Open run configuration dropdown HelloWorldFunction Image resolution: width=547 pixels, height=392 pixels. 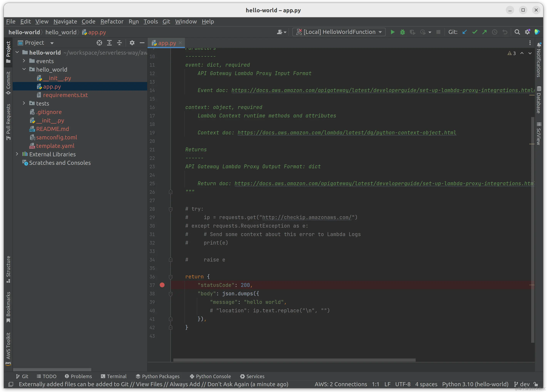click(339, 32)
